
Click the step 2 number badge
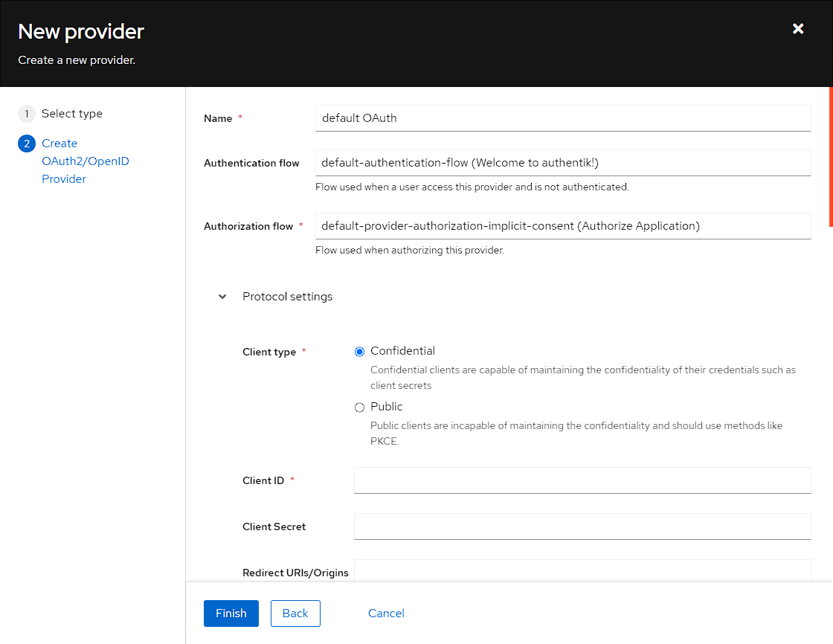coord(27,144)
